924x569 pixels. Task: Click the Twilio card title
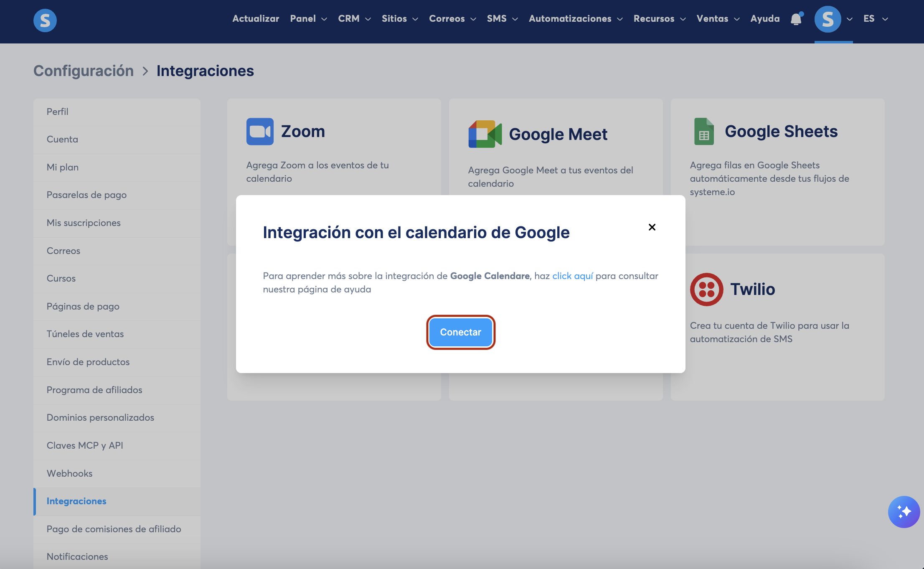[x=752, y=289]
